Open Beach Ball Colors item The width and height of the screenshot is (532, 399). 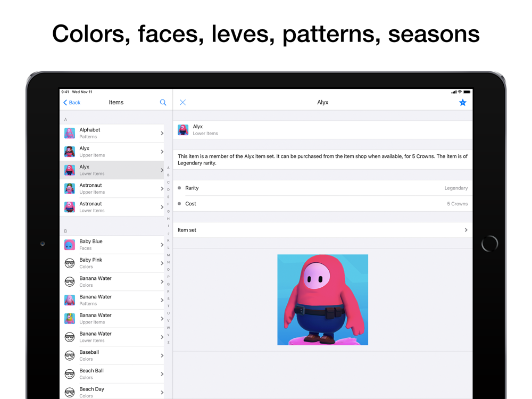point(112,374)
